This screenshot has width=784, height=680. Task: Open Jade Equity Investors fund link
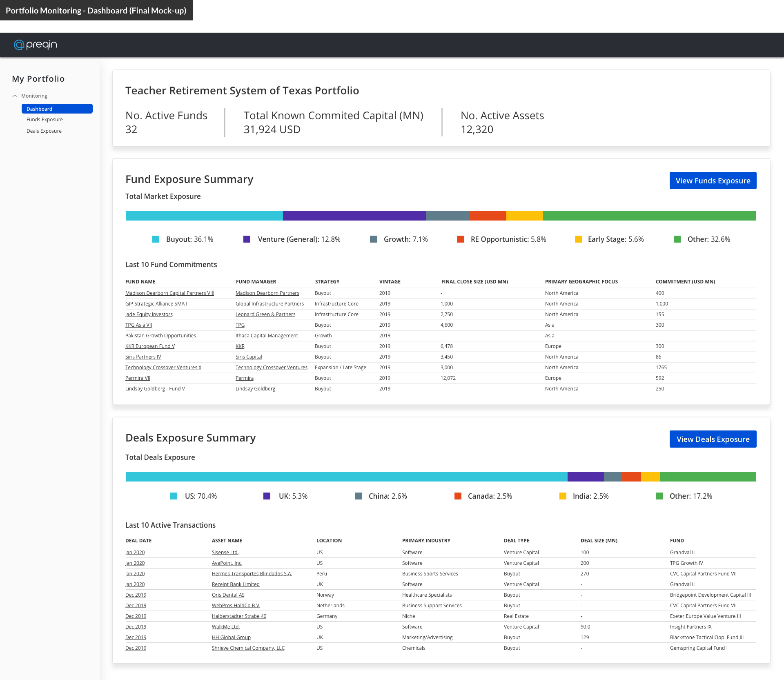click(x=149, y=314)
